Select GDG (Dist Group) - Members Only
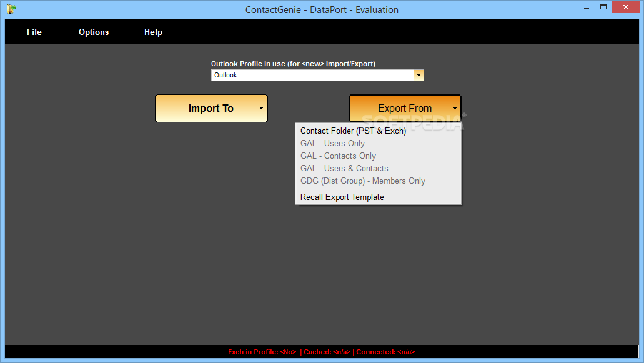Screen dimensions: 644x363 coord(378,181)
